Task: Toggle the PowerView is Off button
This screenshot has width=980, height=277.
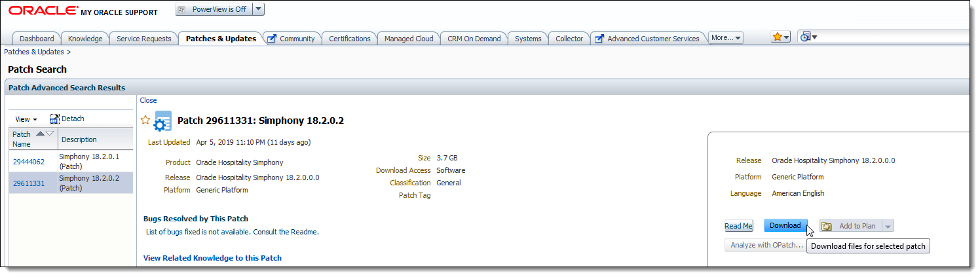Action: [214, 9]
